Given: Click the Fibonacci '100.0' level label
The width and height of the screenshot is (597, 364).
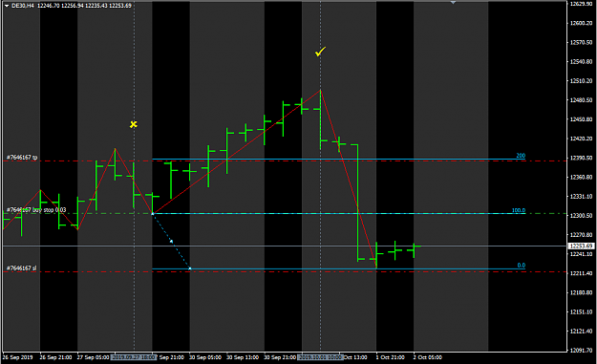Looking at the screenshot, I should pos(518,210).
